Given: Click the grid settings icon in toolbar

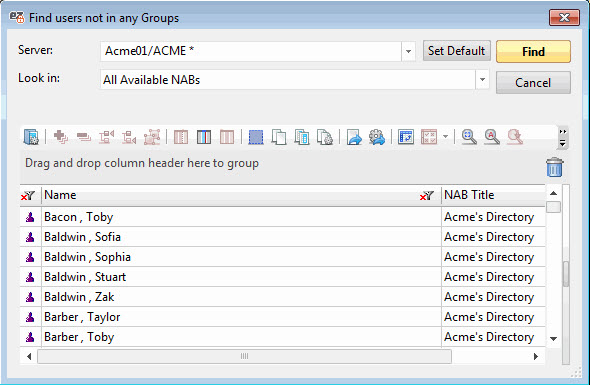Looking at the screenshot, I should 31,137.
